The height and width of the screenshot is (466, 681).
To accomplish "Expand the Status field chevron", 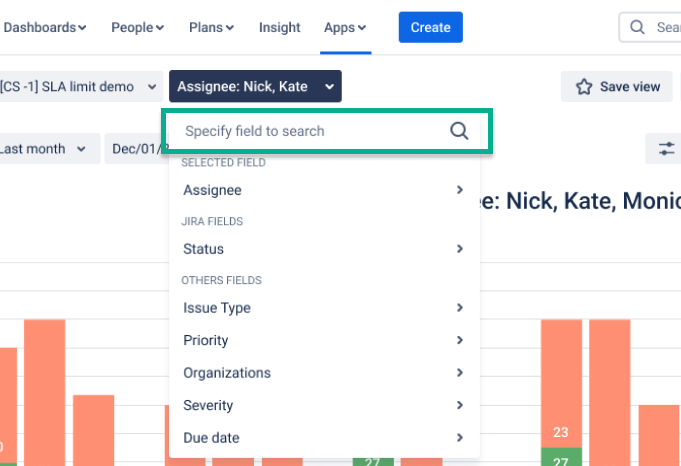I will point(459,249).
